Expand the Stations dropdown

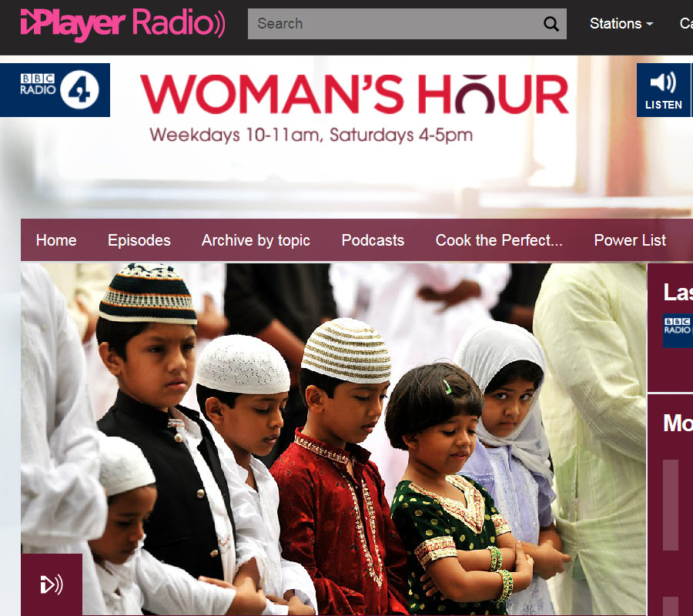click(621, 23)
